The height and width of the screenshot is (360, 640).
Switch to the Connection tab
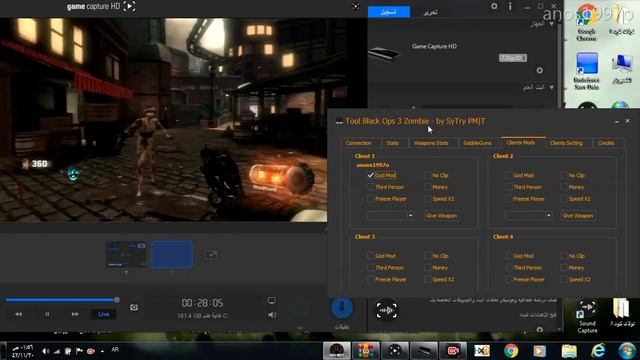coord(359,143)
